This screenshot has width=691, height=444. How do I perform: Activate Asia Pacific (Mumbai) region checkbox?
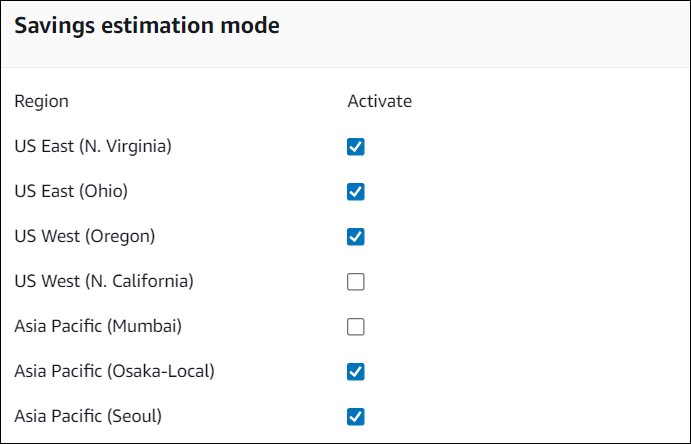356,327
